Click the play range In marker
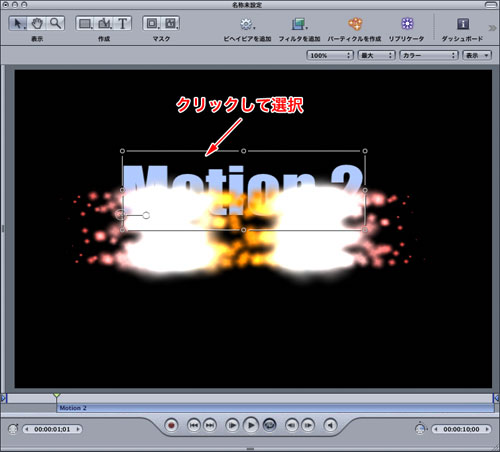This screenshot has height=452, width=500. coord(4,398)
